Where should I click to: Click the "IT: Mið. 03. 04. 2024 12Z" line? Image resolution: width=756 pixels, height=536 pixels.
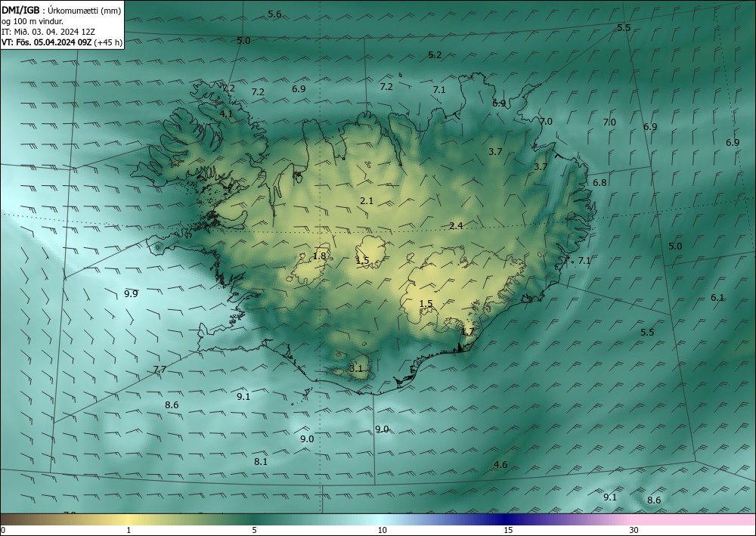(48, 31)
